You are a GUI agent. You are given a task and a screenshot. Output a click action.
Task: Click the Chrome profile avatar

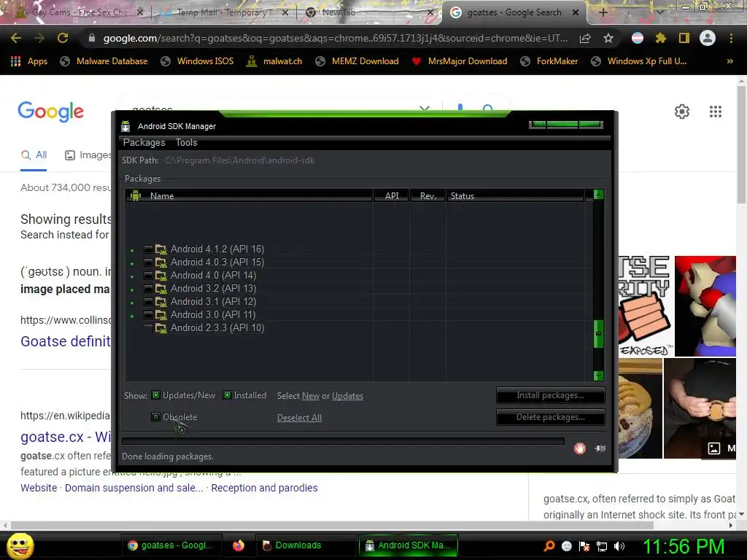pyautogui.click(x=708, y=38)
